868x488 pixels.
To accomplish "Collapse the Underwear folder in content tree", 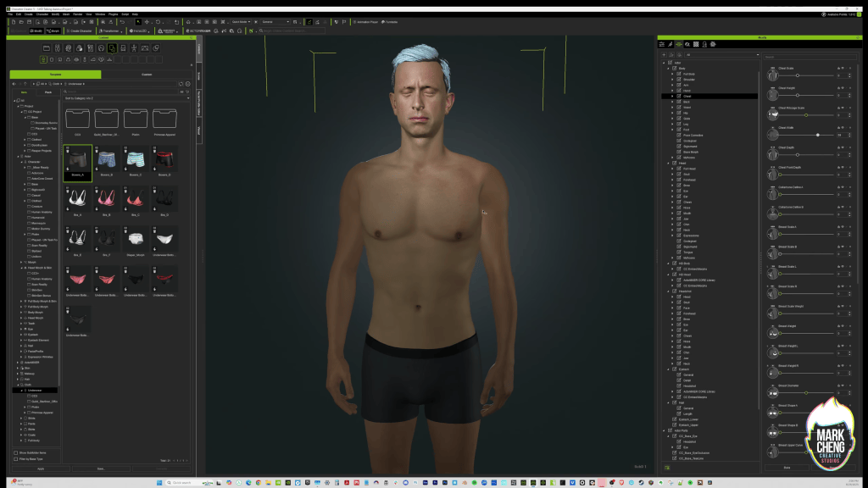I will [x=21, y=390].
